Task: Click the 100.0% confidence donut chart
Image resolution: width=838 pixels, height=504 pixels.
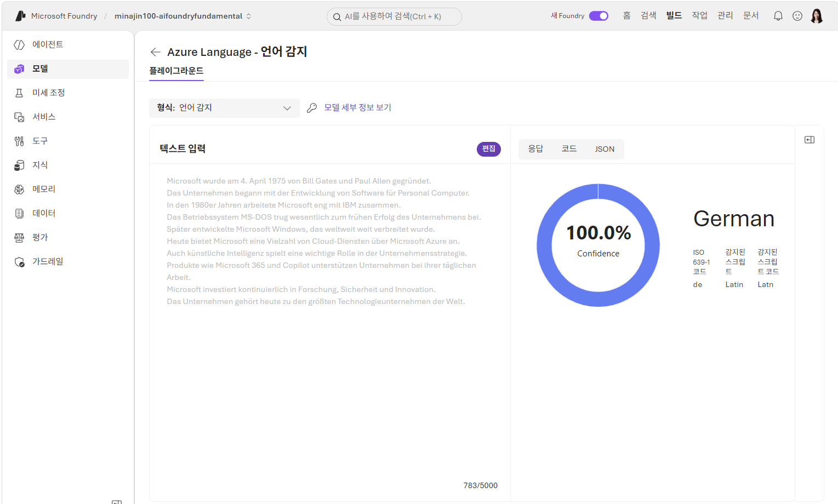Action: click(x=598, y=245)
